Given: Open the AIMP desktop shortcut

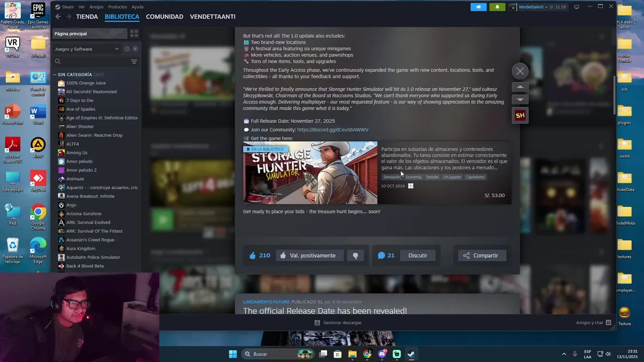Looking at the screenshot, I should pyautogui.click(x=38, y=148).
